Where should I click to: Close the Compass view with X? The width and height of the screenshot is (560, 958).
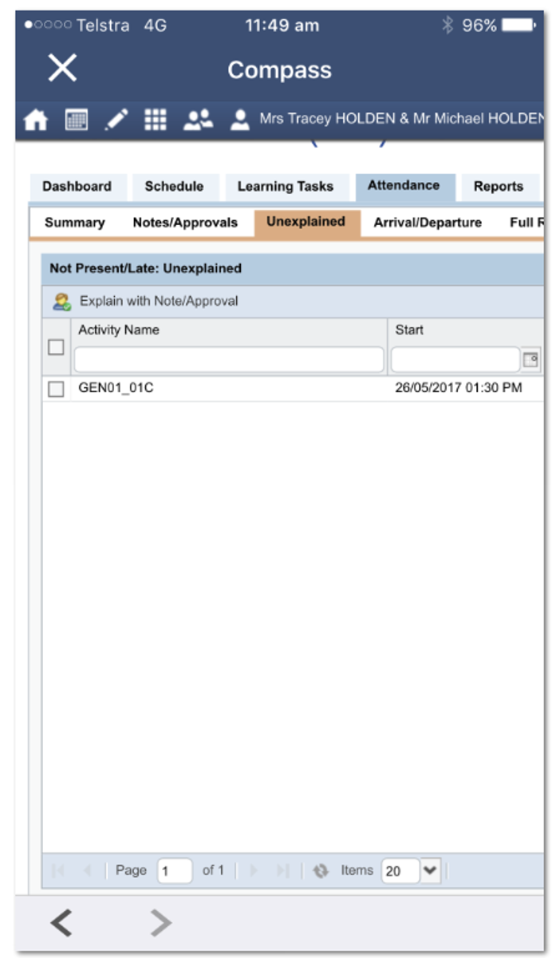coord(61,69)
